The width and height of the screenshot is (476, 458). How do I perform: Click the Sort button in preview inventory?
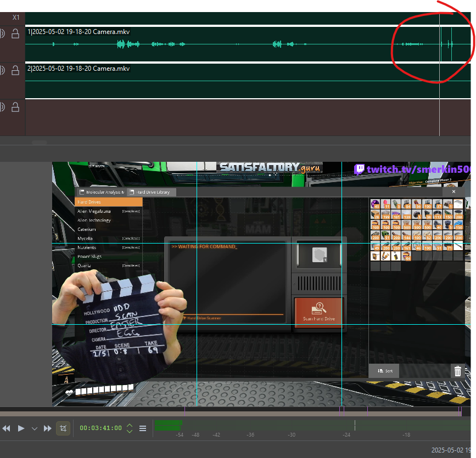coord(384,371)
